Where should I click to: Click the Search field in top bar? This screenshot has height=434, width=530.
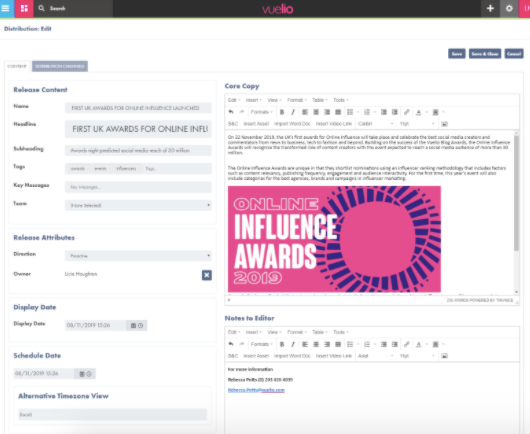[73, 8]
